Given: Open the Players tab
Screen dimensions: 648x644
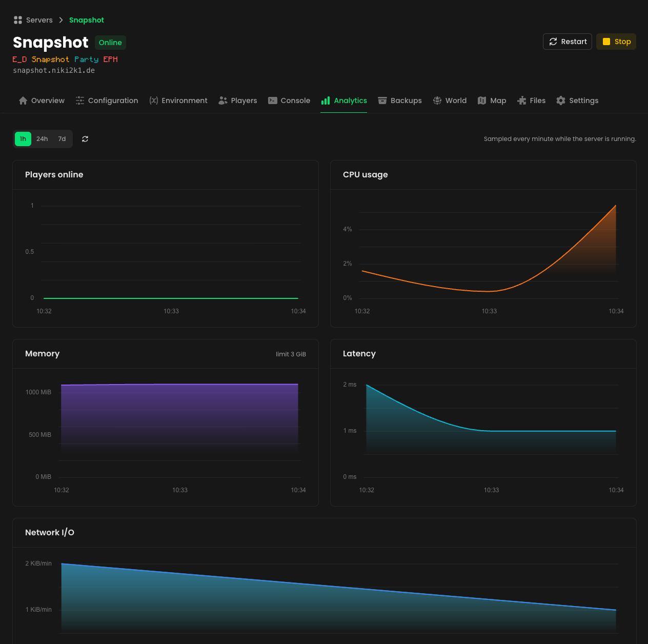Looking at the screenshot, I should pyautogui.click(x=238, y=100).
